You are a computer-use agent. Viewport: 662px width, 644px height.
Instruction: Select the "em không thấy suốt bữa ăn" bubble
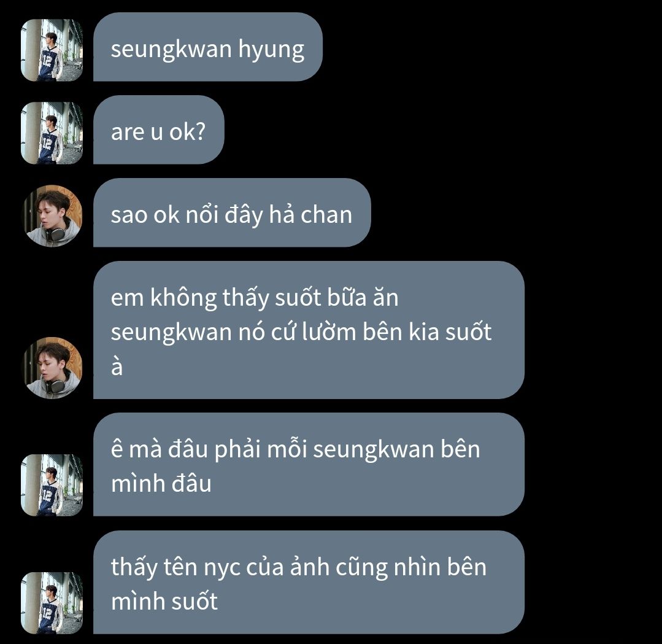(309, 330)
